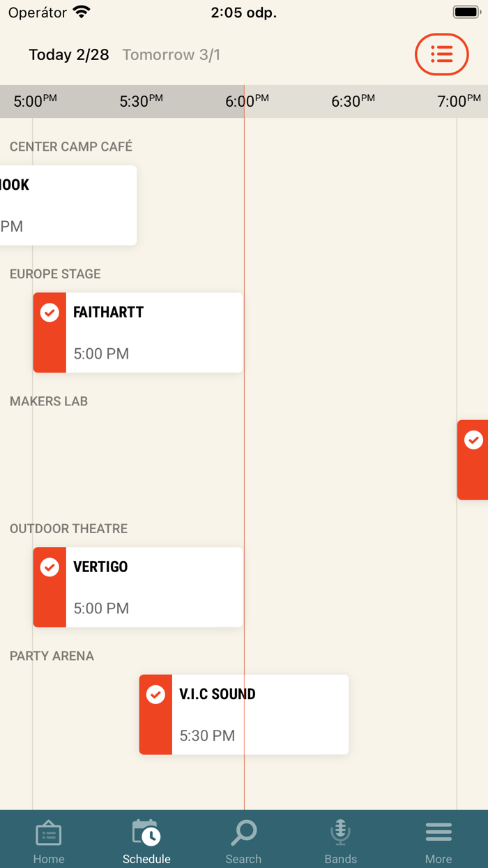Uncheck the VERTIGO favorite checkmark
The width and height of the screenshot is (488, 868).
coord(49,567)
